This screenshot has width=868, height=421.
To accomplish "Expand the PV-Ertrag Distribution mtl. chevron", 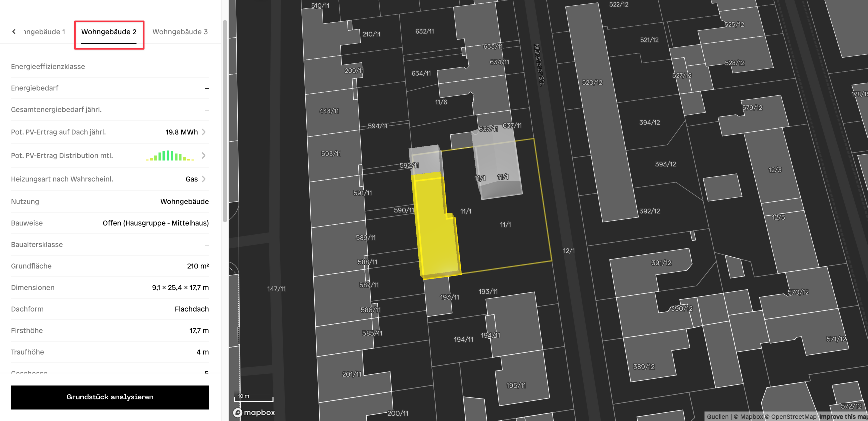I will 203,156.
